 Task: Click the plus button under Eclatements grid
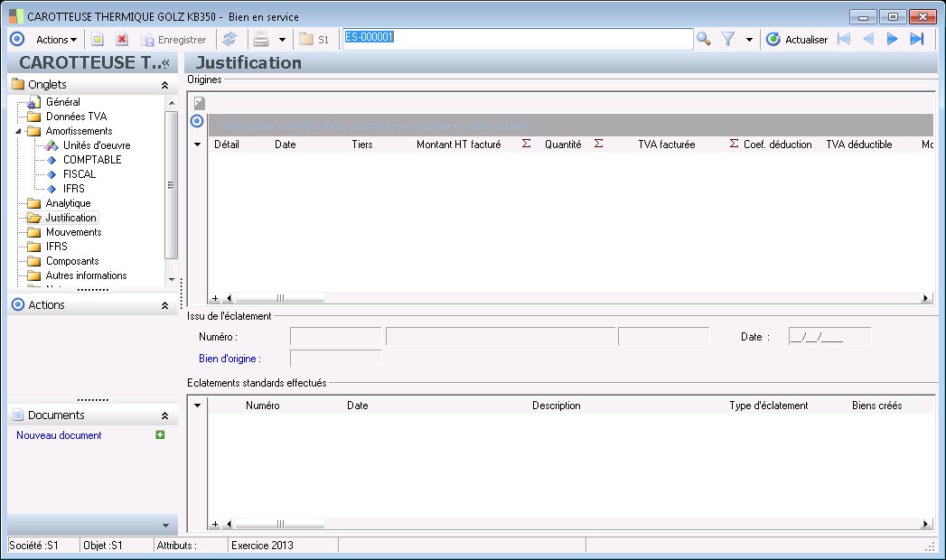coord(215,525)
